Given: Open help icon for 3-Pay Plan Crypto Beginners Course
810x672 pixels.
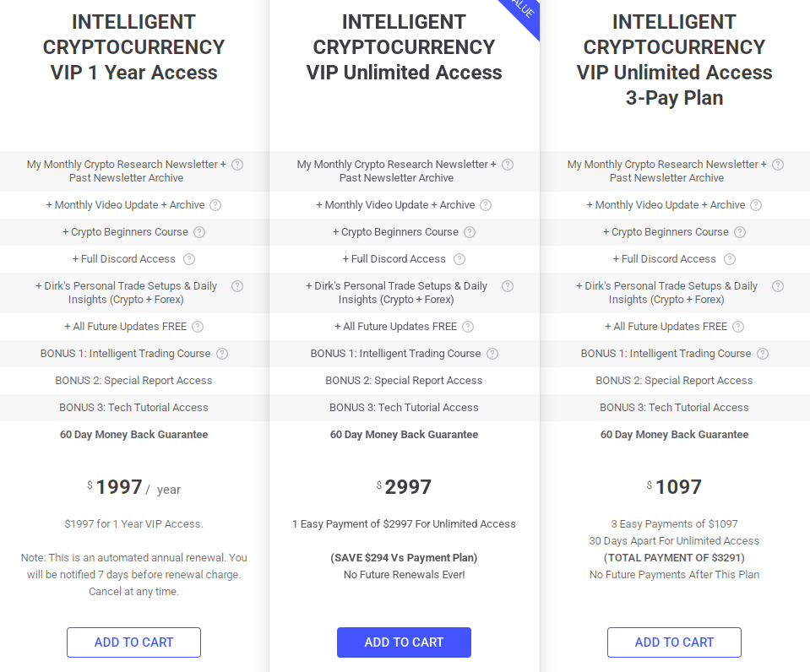Looking at the screenshot, I should point(740,232).
